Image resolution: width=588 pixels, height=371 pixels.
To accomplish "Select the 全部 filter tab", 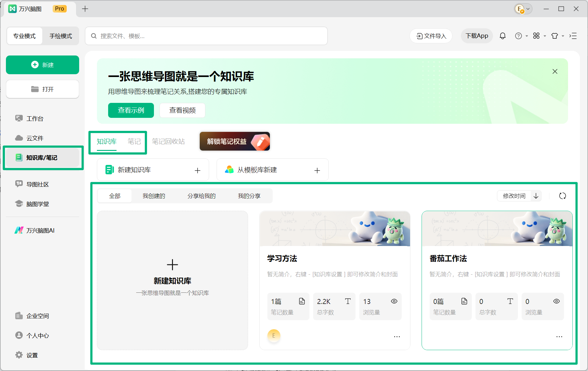I will click(x=115, y=196).
